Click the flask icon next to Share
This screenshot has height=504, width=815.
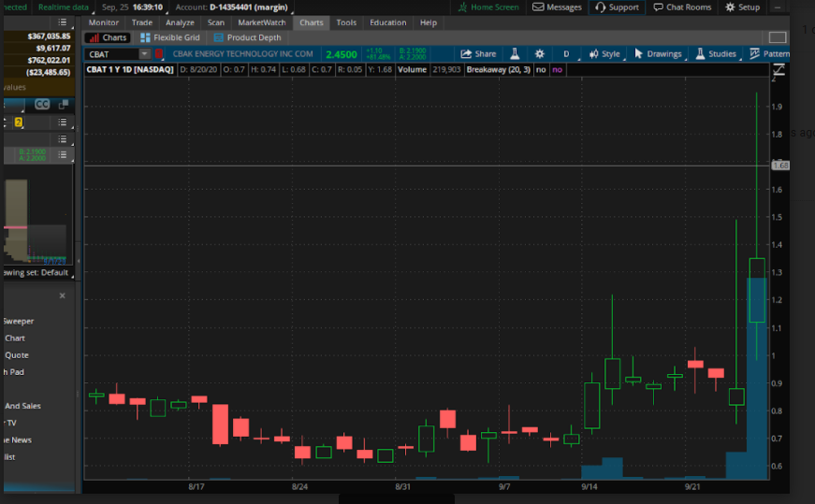(515, 54)
